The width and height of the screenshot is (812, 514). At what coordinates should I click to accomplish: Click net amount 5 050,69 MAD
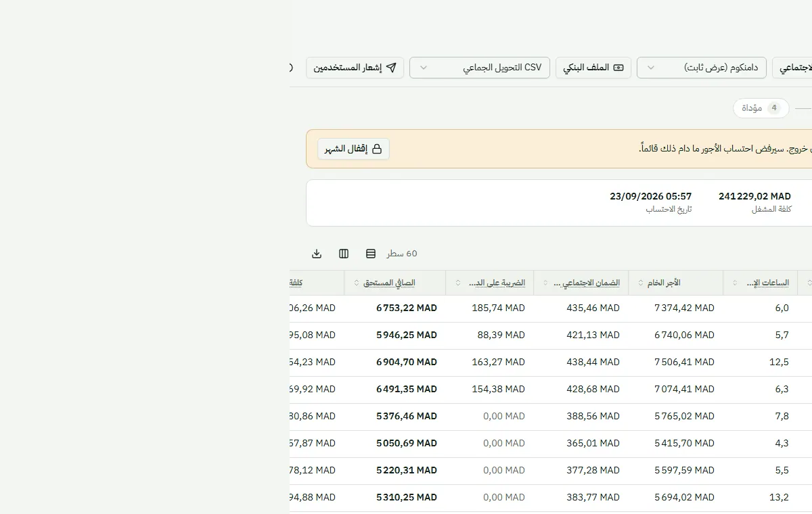(407, 443)
